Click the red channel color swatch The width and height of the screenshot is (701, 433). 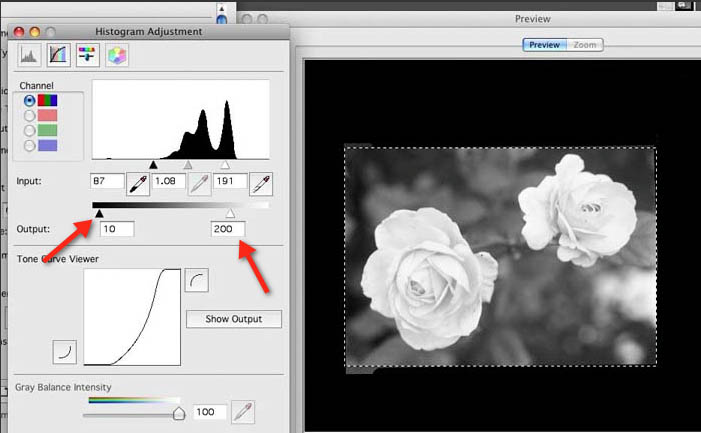pos(47,115)
